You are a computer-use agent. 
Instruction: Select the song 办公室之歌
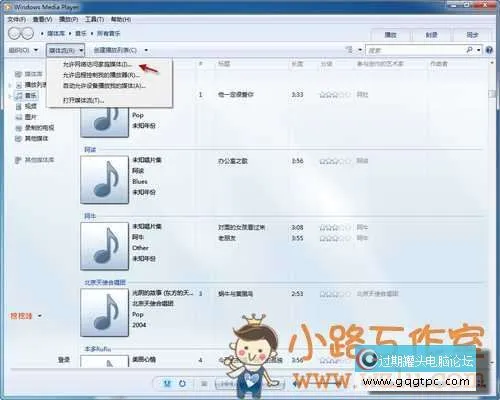click(x=233, y=161)
